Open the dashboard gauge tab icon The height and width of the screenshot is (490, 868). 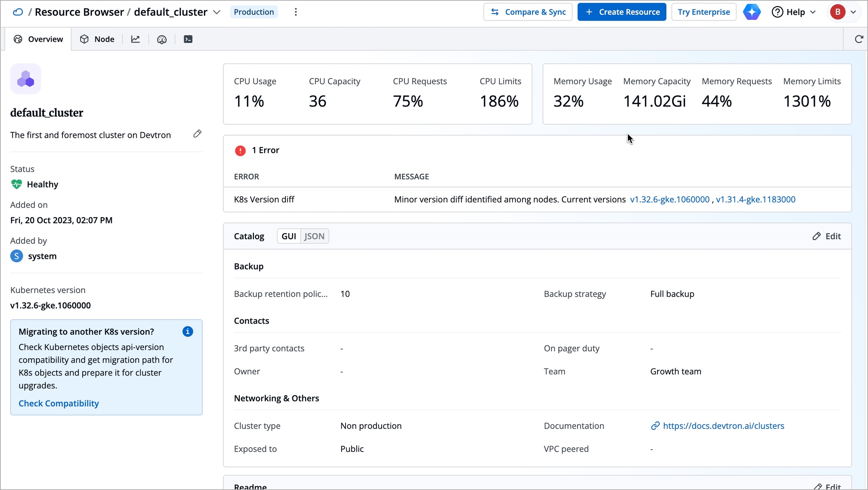point(162,39)
